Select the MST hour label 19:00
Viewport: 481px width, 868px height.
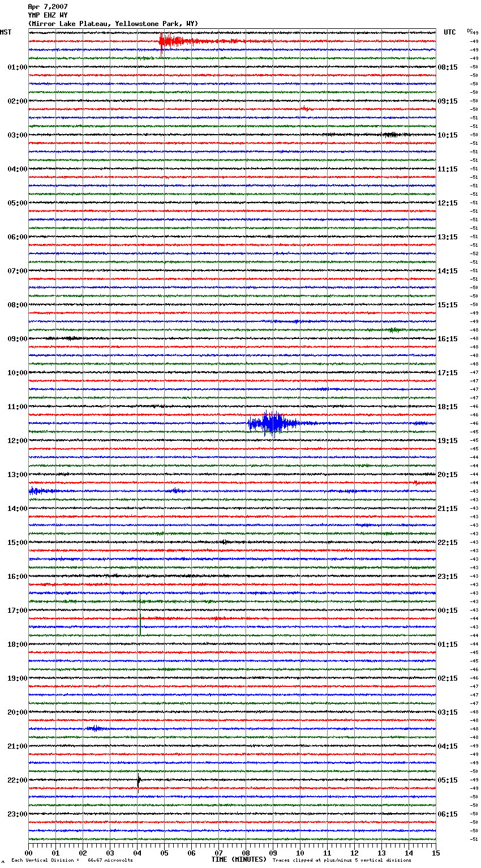coord(18,678)
